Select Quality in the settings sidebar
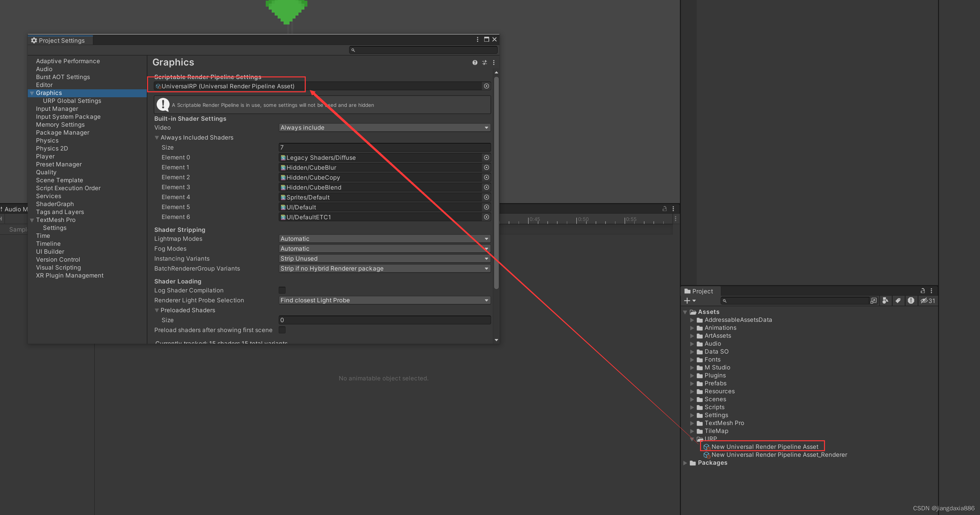The height and width of the screenshot is (515, 980). pos(46,172)
